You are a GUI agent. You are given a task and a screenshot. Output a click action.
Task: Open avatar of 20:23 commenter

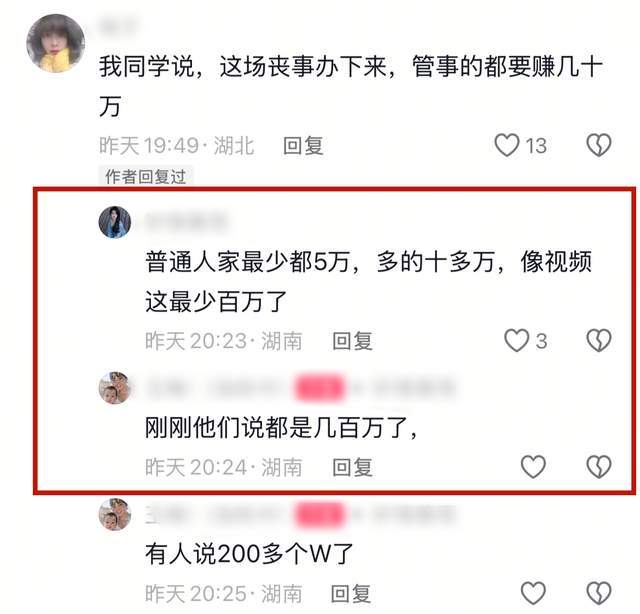115,222
